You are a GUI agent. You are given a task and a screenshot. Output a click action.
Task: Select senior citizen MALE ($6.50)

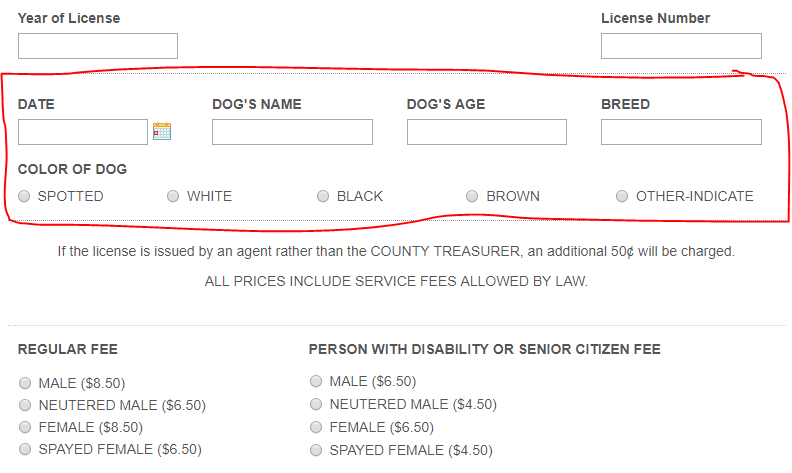[x=316, y=381]
